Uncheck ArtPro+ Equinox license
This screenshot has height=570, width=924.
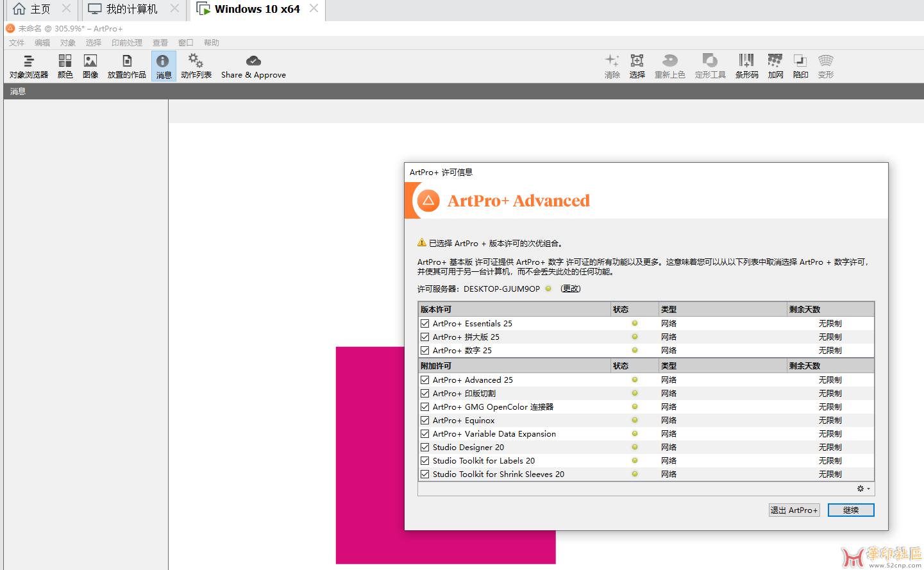(424, 420)
